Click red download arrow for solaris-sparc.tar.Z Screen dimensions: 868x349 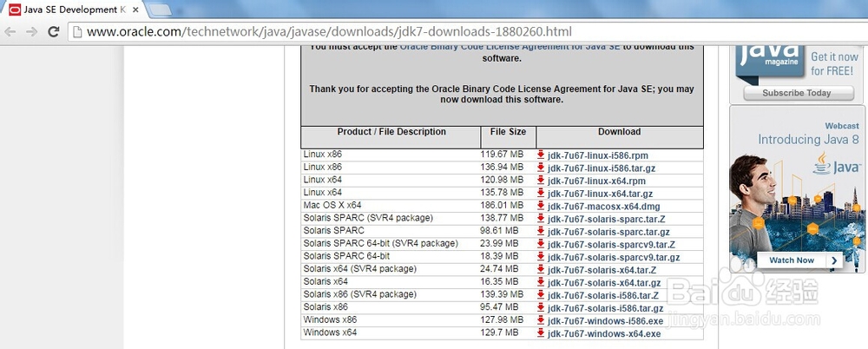(541, 218)
